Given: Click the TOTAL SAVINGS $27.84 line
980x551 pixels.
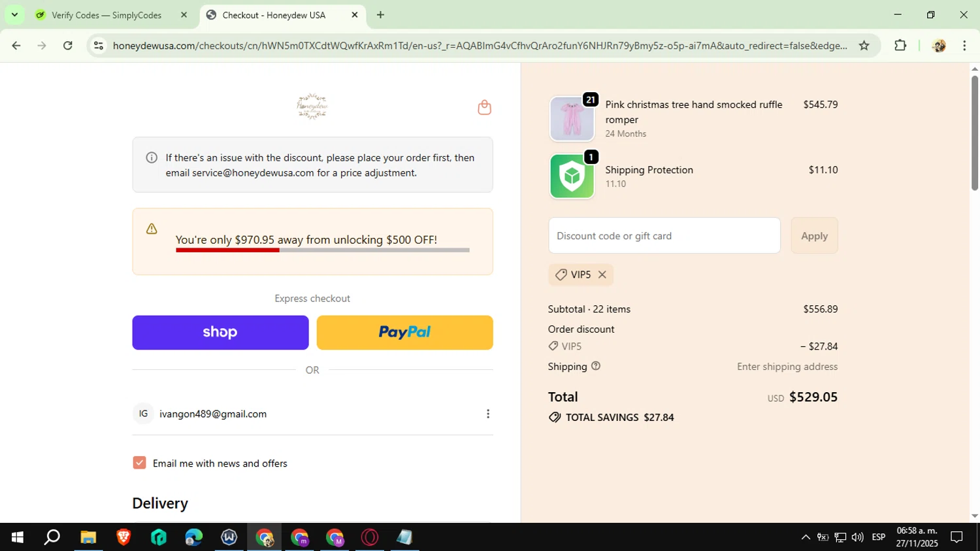Looking at the screenshot, I should (612, 417).
